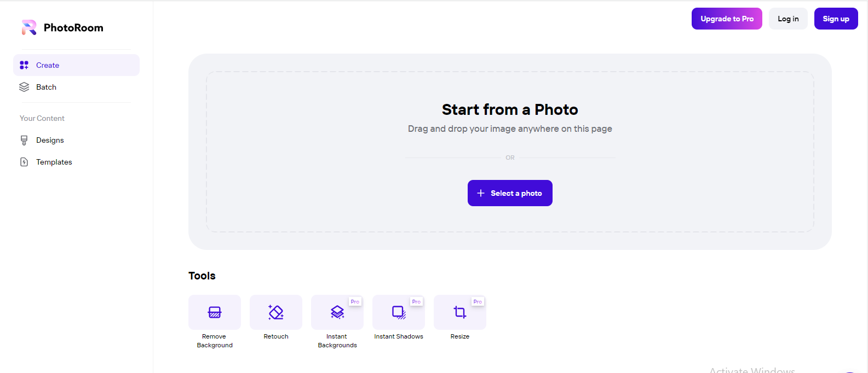Click the Sign up button
The image size is (868, 373).
coord(836,19)
